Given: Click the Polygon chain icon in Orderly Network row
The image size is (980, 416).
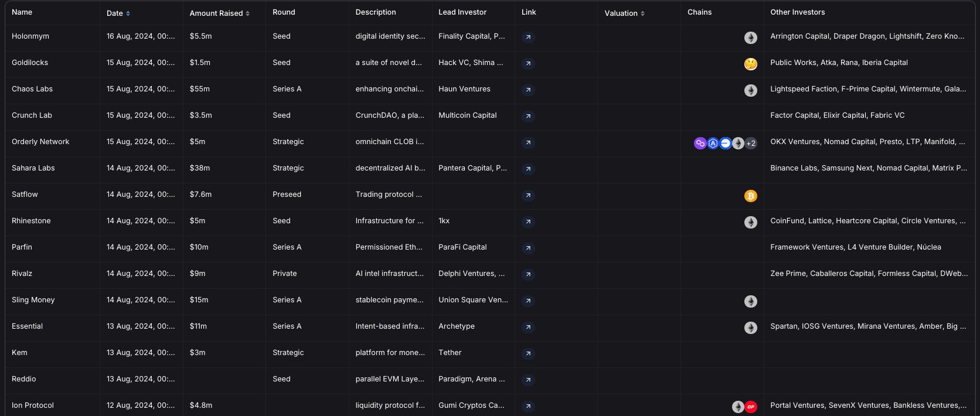Looking at the screenshot, I should click(700, 143).
